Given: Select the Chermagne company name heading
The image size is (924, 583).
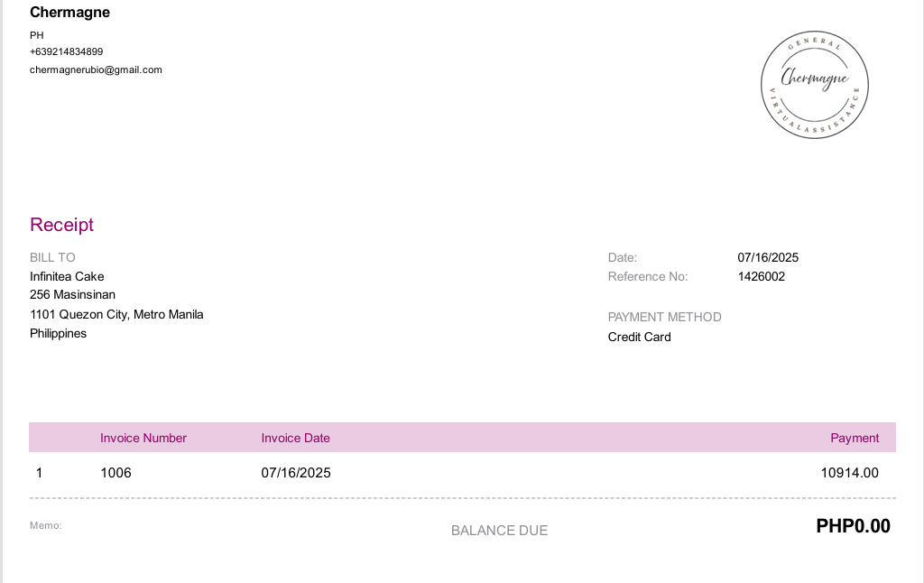Looking at the screenshot, I should [x=69, y=13].
